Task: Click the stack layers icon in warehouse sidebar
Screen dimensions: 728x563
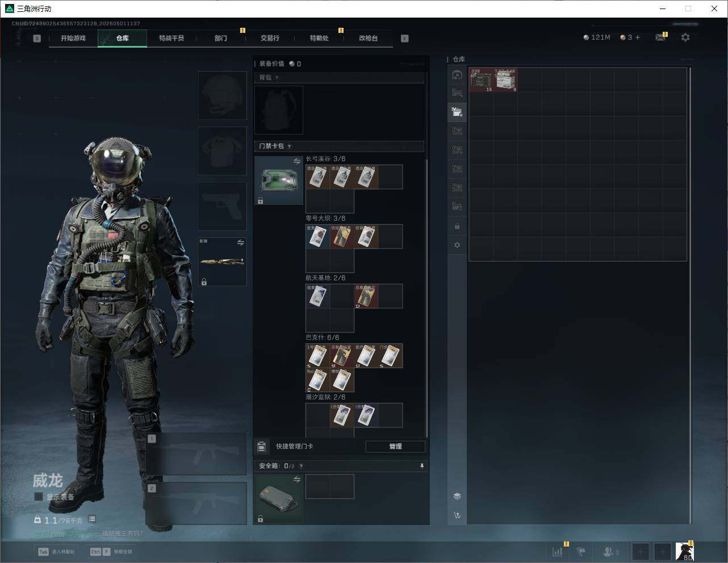Action: [457, 496]
